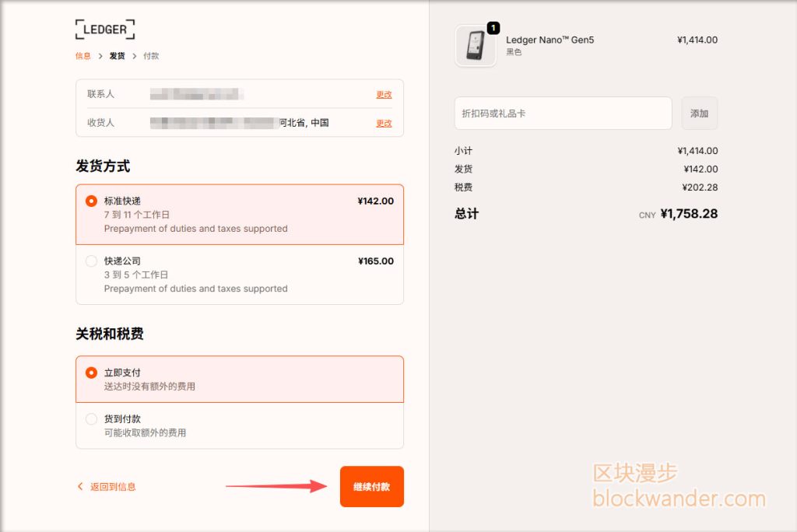Select 快递公司 express shipping option

tap(240, 275)
